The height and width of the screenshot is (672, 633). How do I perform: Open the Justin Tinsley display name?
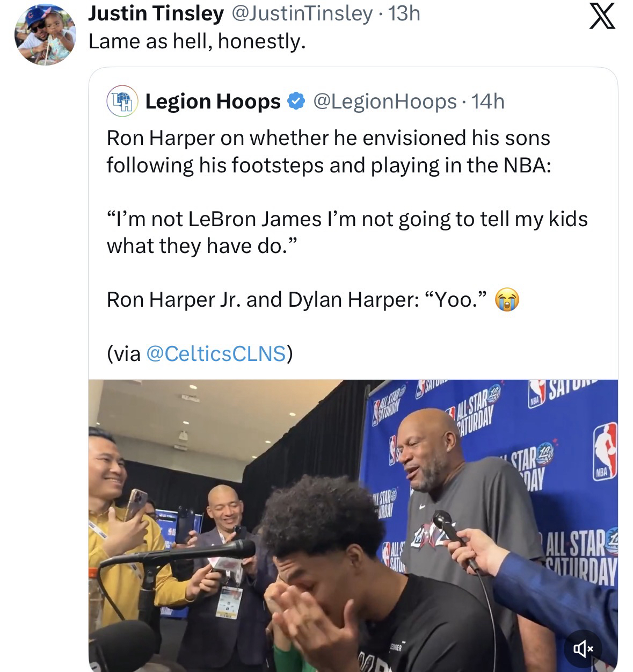(156, 13)
